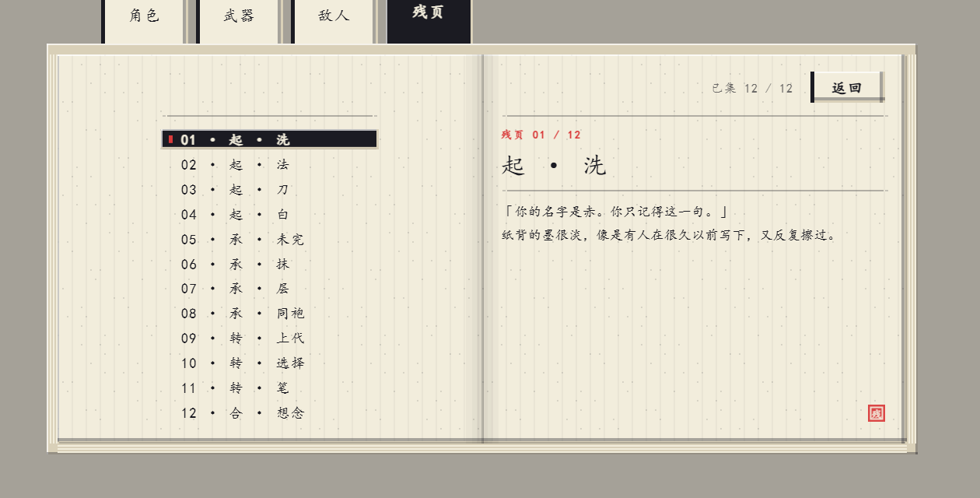
Task: View entry 10 转 · 选择
Action: pos(269,363)
